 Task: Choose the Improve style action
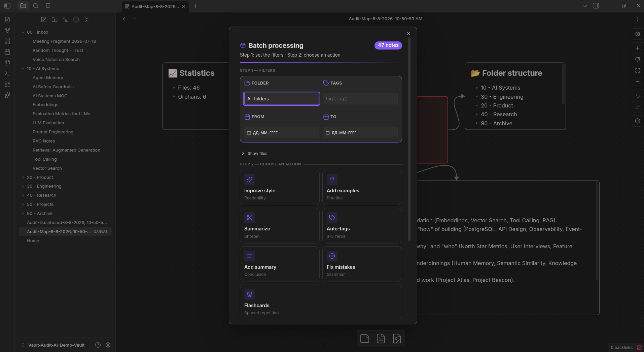(x=280, y=187)
